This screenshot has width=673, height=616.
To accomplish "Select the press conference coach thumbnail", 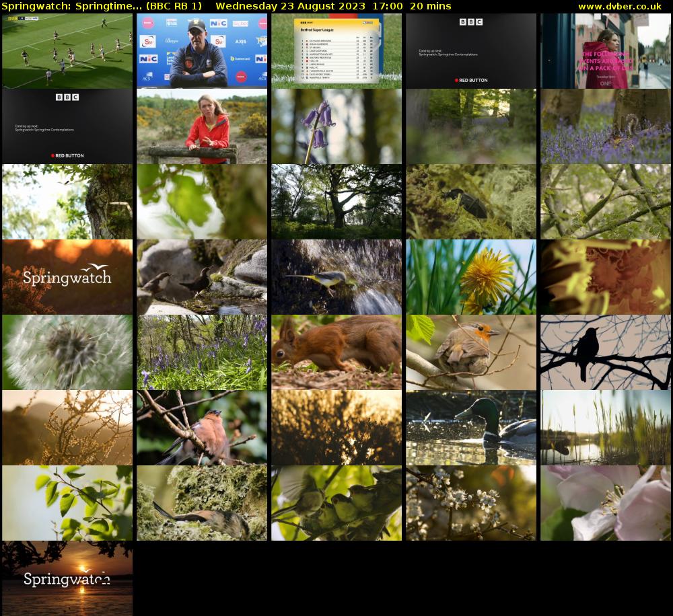I will (202, 51).
